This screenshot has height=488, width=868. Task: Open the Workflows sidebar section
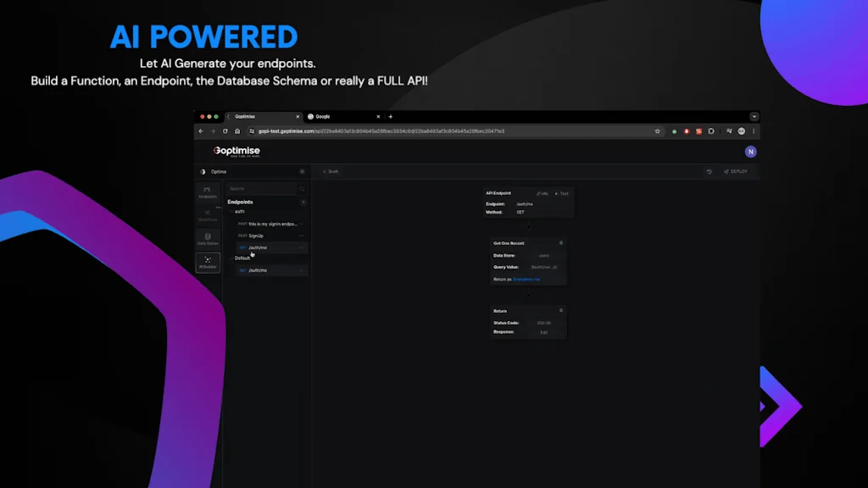click(x=208, y=215)
